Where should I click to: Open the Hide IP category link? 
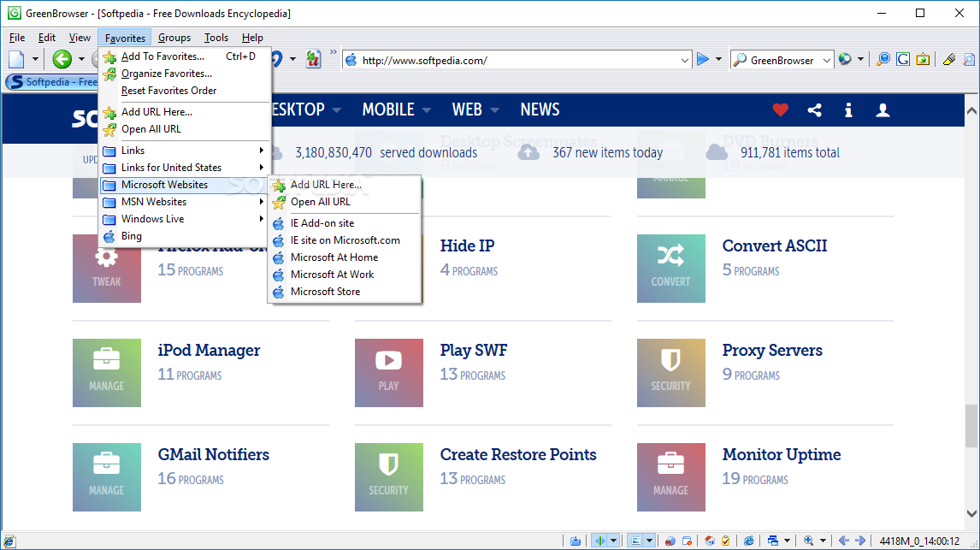467,245
